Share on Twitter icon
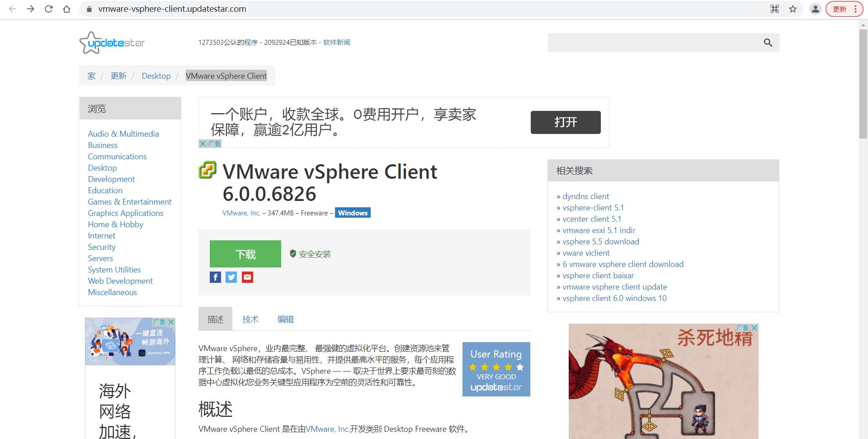Image resolution: width=868 pixels, height=439 pixels. (231, 277)
